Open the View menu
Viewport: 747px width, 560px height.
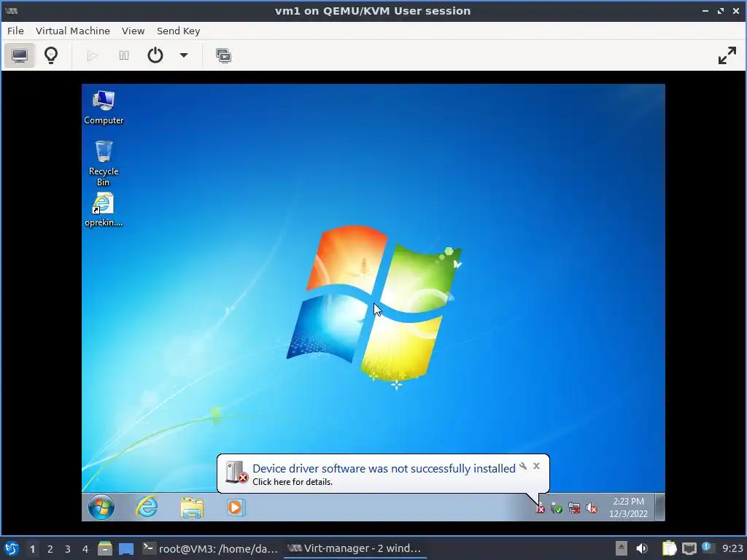[x=133, y=31]
